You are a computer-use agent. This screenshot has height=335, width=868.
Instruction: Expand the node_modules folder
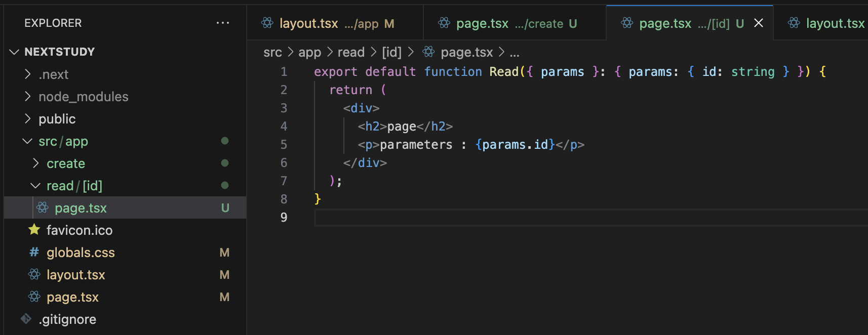[28, 97]
